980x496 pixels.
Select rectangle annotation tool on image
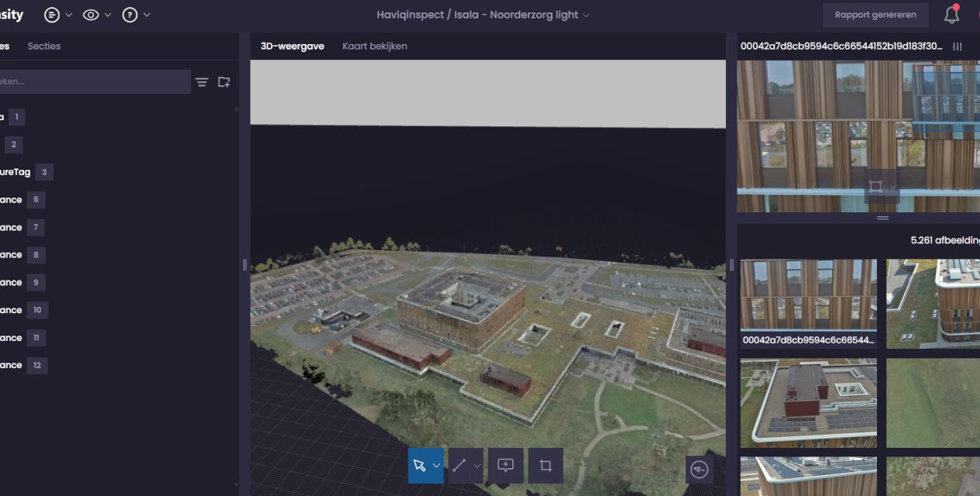(x=875, y=187)
